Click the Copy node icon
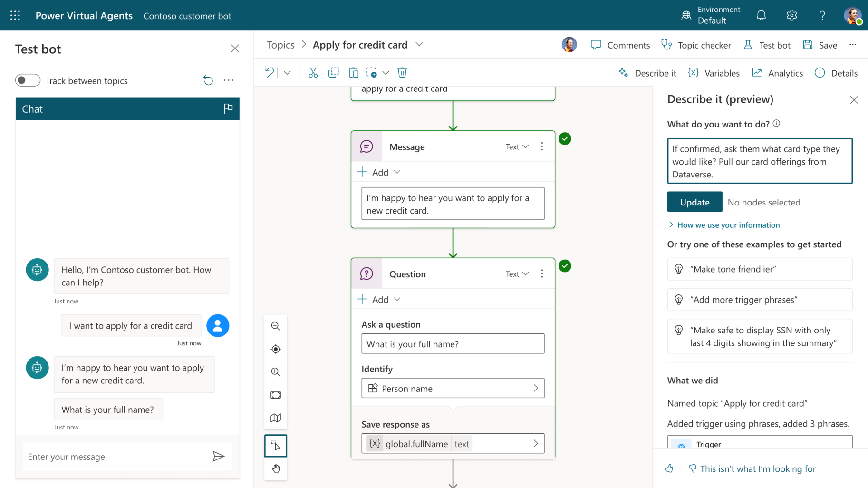 pos(333,72)
